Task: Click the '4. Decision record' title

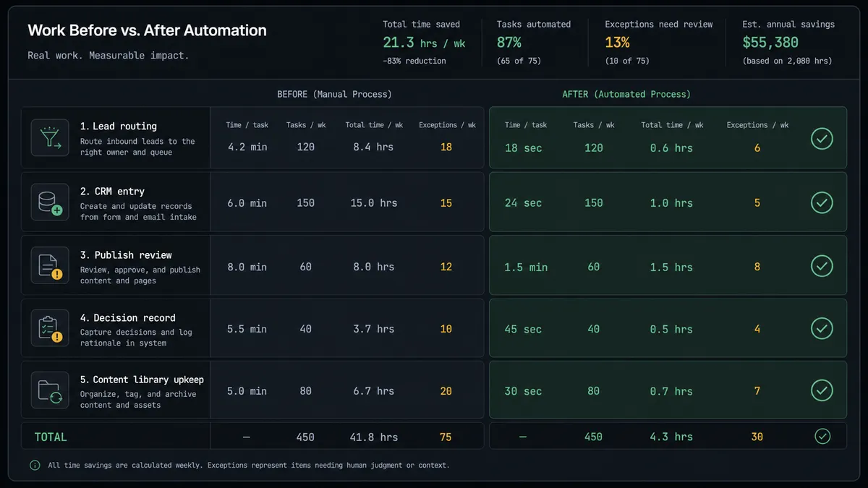Action: [128, 317]
